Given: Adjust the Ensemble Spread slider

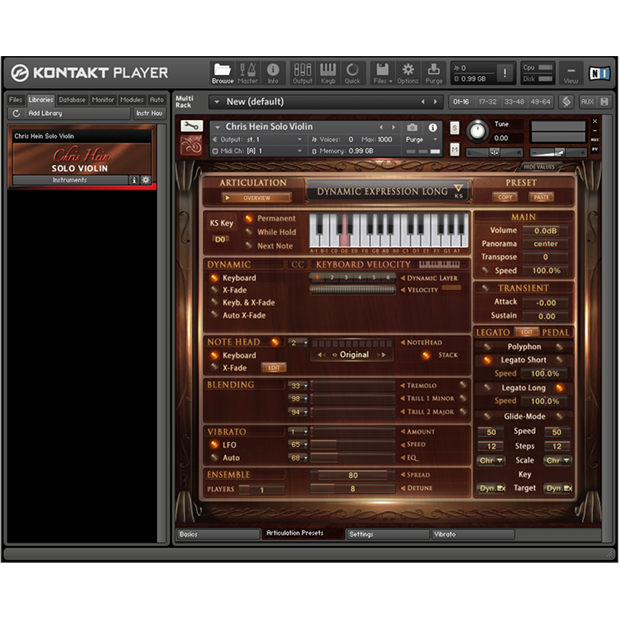Looking at the screenshot, I should (353, 476).
